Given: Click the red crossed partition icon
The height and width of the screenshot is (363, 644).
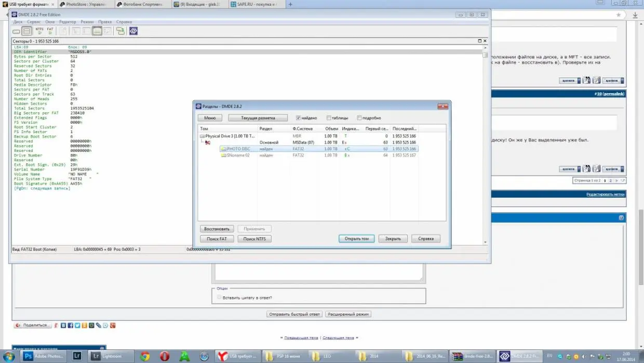Looking at the screenshot, I should pos(208,142).
